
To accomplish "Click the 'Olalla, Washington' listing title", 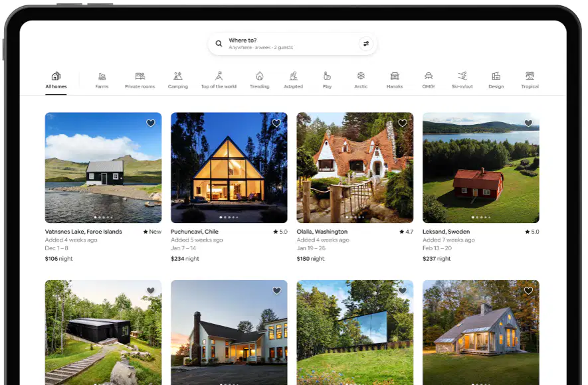I will point(322,232).
